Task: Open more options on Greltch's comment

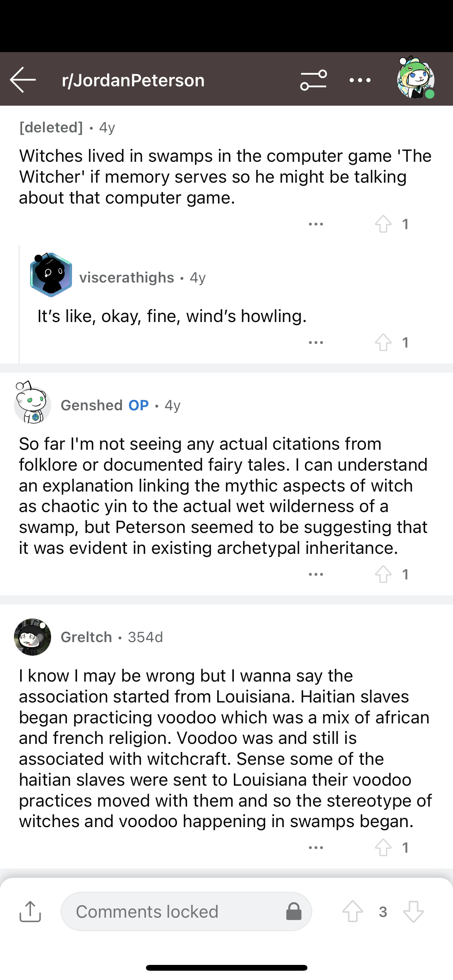Action: [316, 848]
